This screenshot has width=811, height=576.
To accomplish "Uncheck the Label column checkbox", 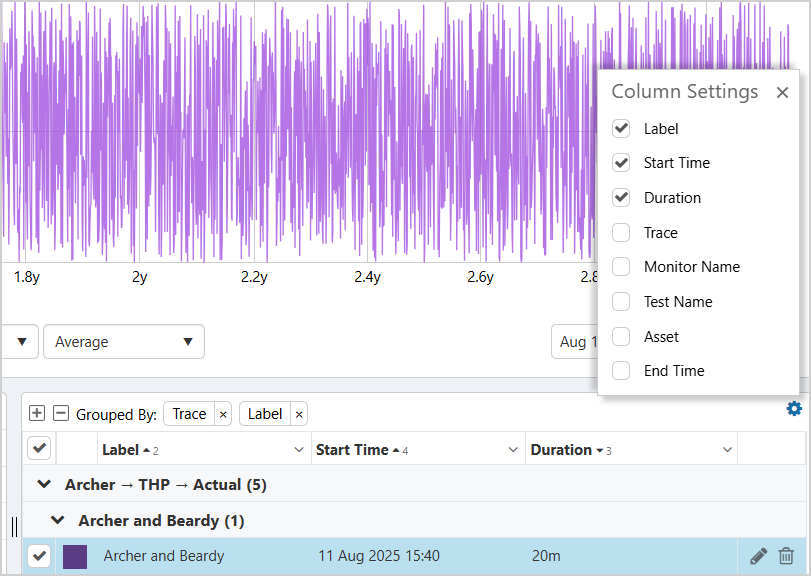I will pos(621,129).
